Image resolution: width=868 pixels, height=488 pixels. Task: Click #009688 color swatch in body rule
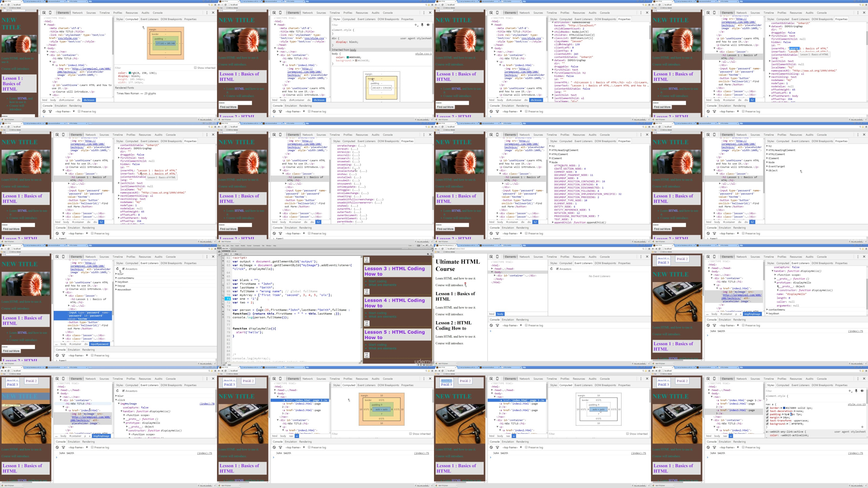click(348, 57)
